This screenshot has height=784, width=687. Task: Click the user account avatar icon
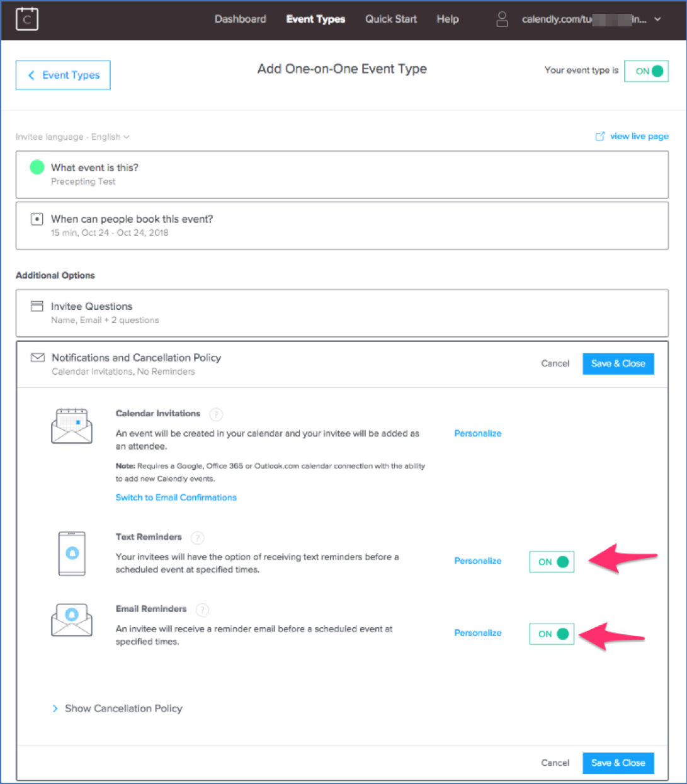(x=502, y=19)
